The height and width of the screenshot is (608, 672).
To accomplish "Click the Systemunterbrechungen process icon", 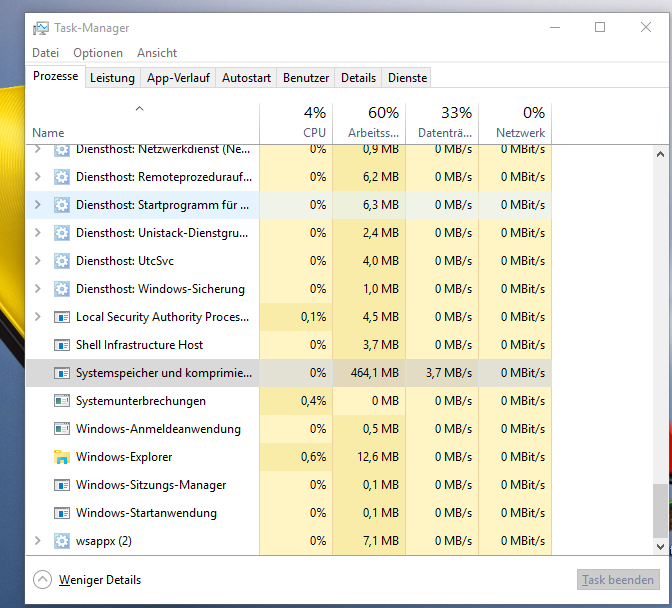I will [x=62, y=401].
